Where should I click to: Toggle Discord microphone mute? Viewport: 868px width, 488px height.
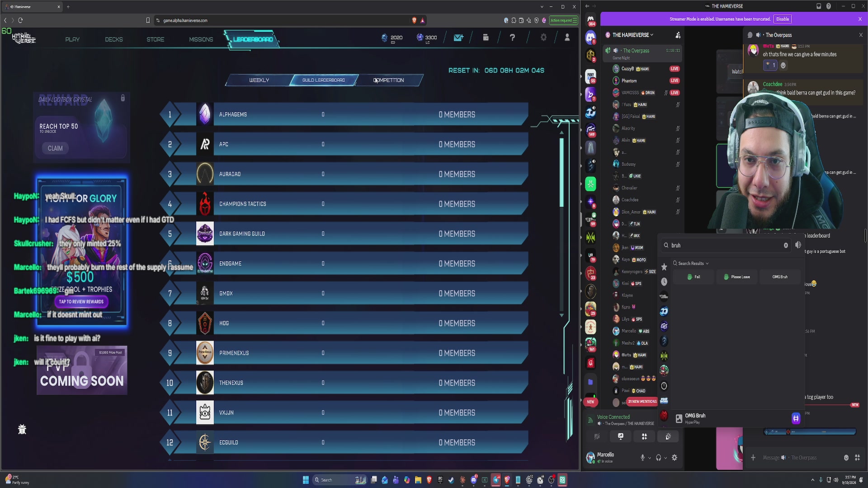642,458
